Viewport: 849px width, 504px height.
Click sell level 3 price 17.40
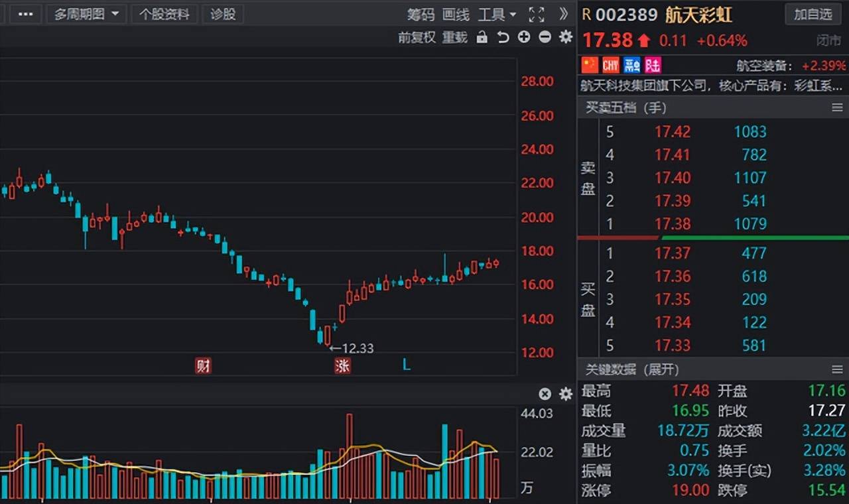(x=673, y=178)
